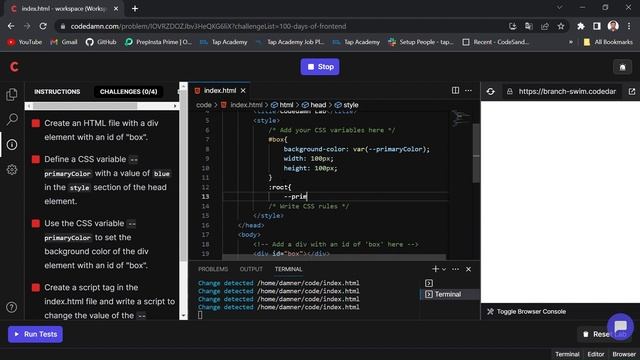Open the YouTube bookmark
The width and height of the screenshot is (640, 360).
pos(24,42)
